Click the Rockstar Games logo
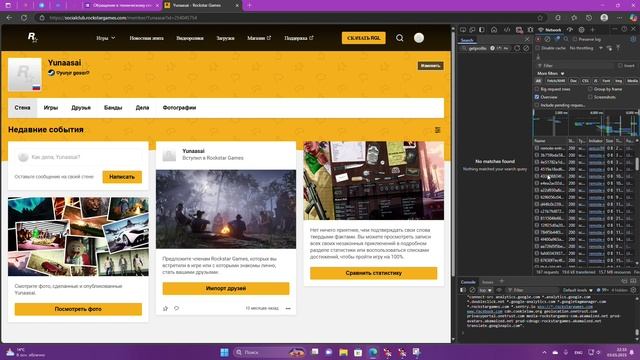640x360 pixels. coord(33,38)
